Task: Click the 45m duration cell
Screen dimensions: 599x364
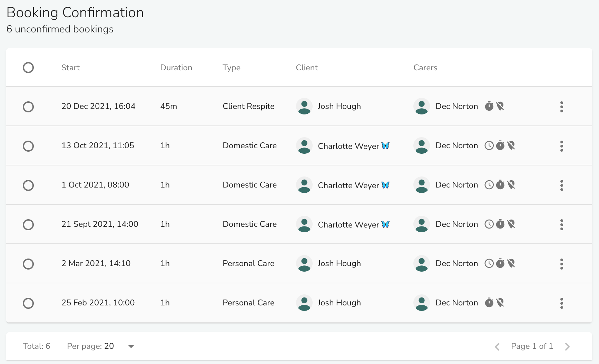Action: (x=168, y=106)
